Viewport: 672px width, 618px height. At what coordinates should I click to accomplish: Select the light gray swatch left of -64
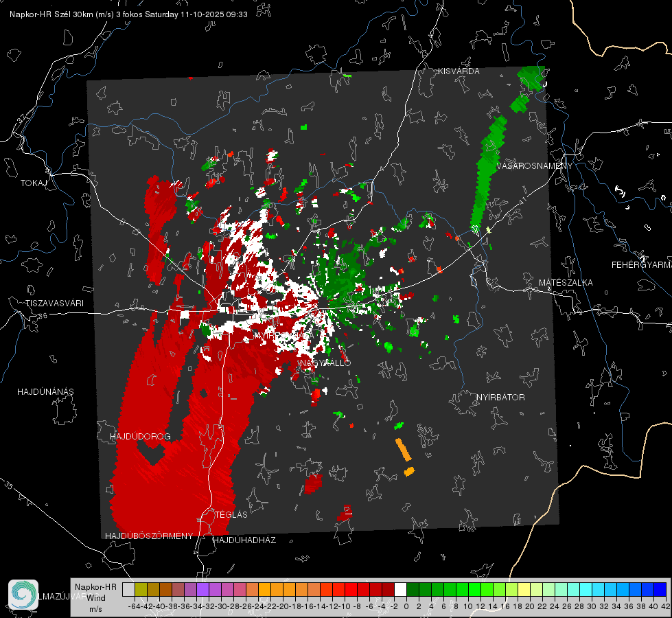pos(128,589)
